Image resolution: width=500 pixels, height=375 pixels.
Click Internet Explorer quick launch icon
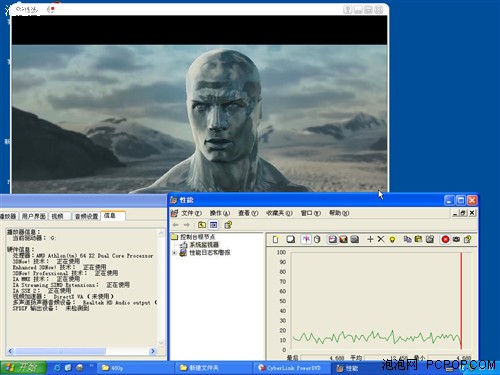57,368
